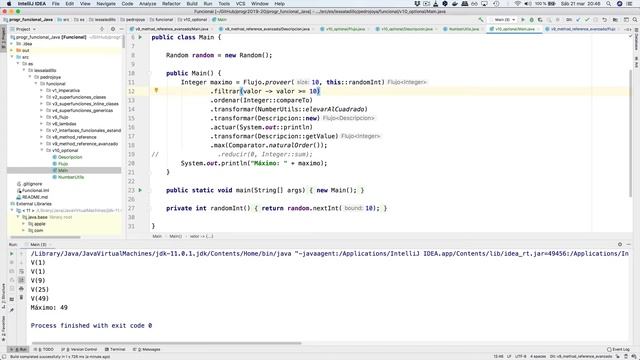Click the toolbar revert arrow icon

point(604,20)
